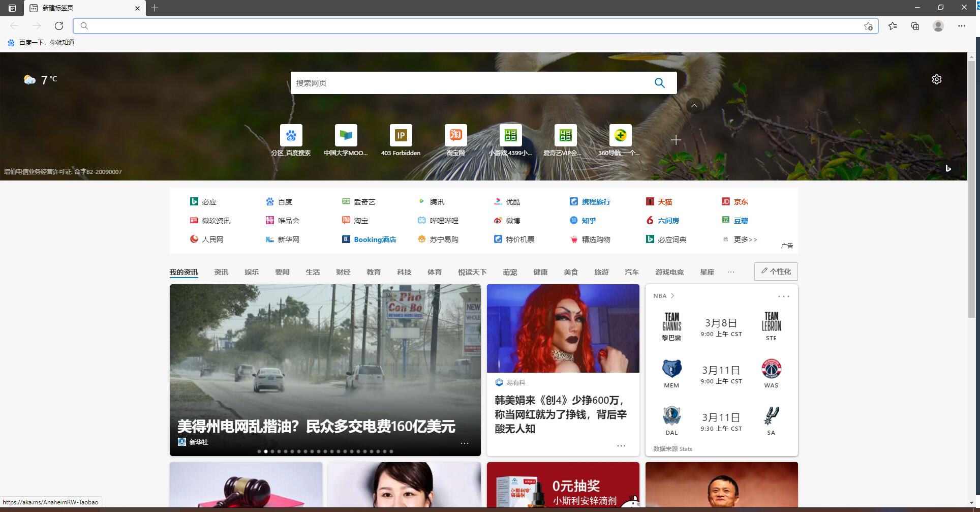Open the weather widget showing 7 ℃
The height and width of the screenshot is (512, 980).
[x=41, y=80]
